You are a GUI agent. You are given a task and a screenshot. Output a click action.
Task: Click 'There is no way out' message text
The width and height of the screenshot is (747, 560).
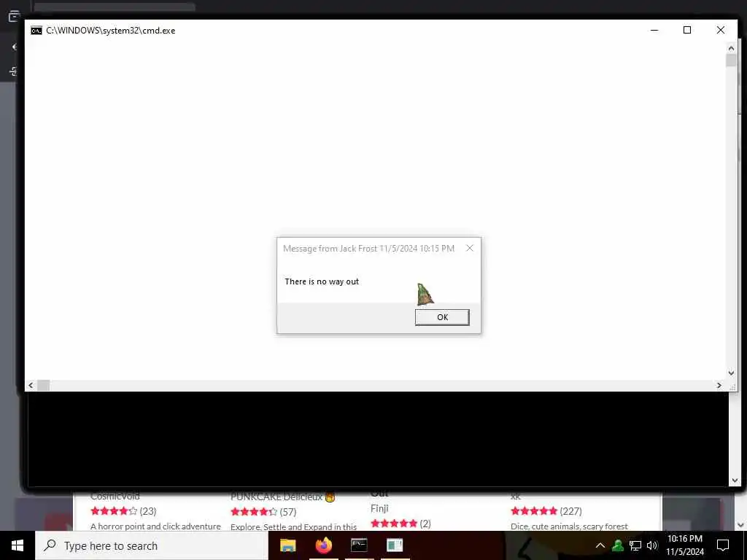point(322,281)
